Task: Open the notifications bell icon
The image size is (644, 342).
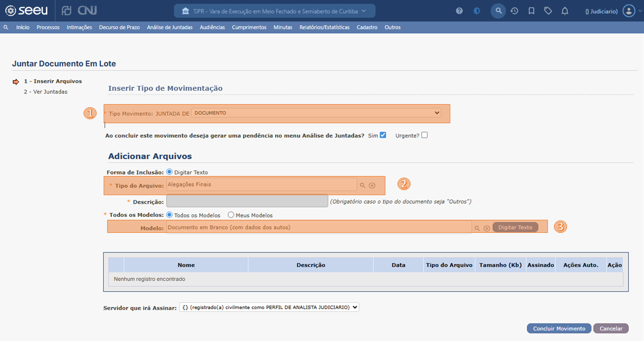Action: [x=565, y=10]
